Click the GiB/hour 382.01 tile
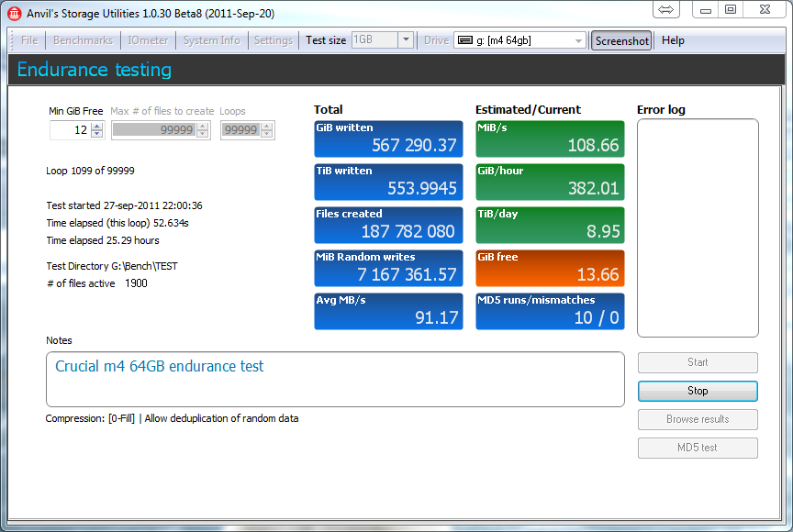This screenshot has width=793, height=532. click(x=551, y=182)
